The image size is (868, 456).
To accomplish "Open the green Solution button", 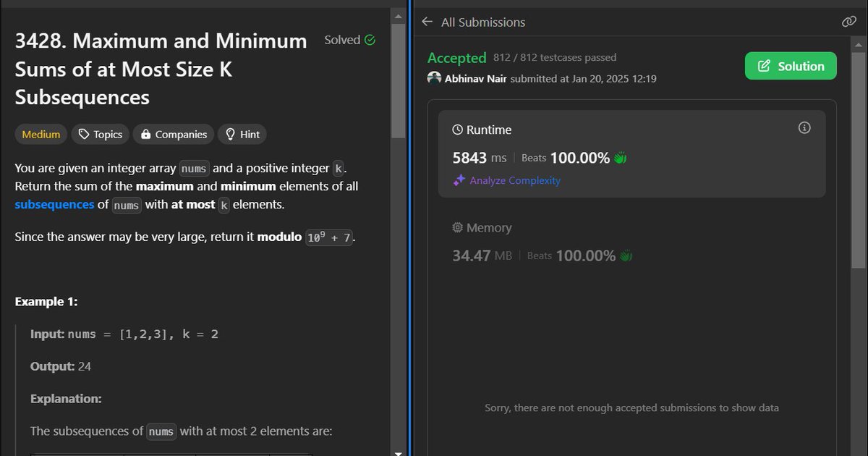I will pyautogui.click(x=791, y=66).
